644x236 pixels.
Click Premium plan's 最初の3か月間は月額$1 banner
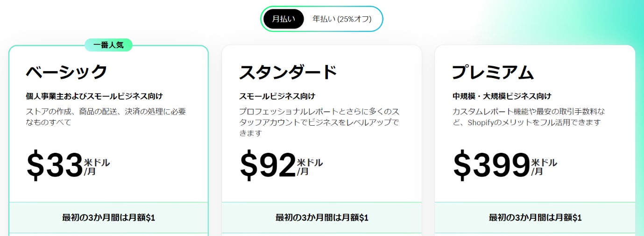tap(535, 218)
